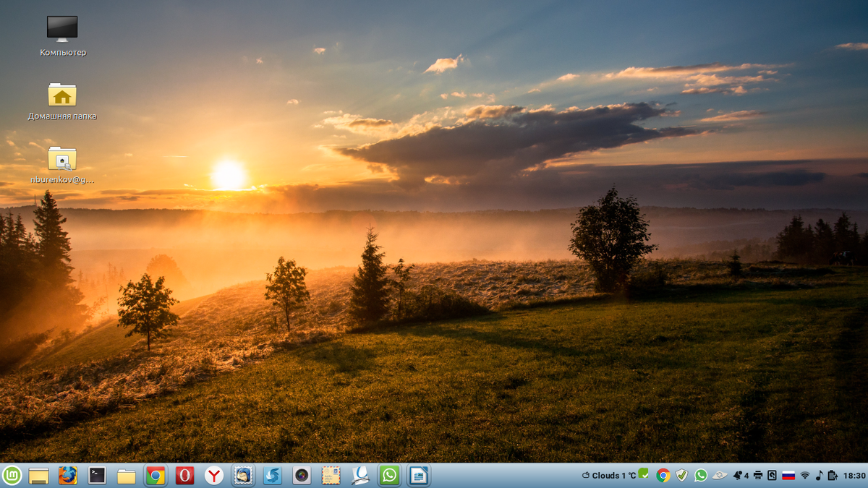This screenshot has height=488, width=868.
Task: Open notifications bell showing 4
Action: 741,475
